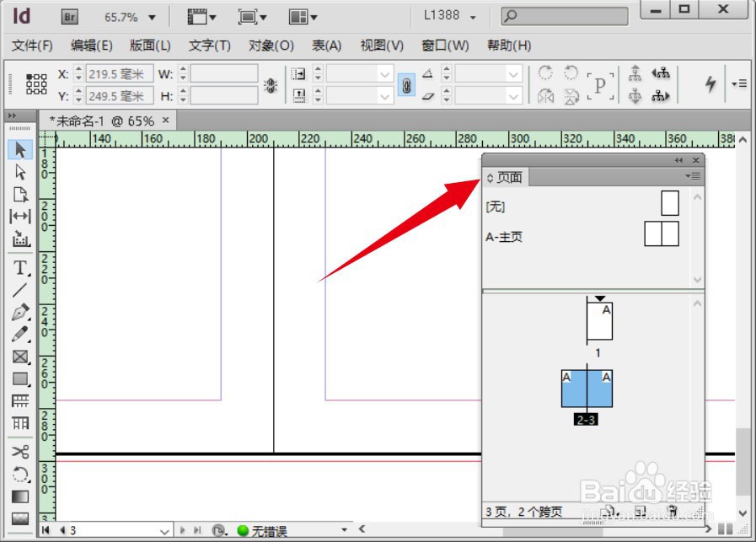Pick the Scissors tool

click(x=20, y=452)
